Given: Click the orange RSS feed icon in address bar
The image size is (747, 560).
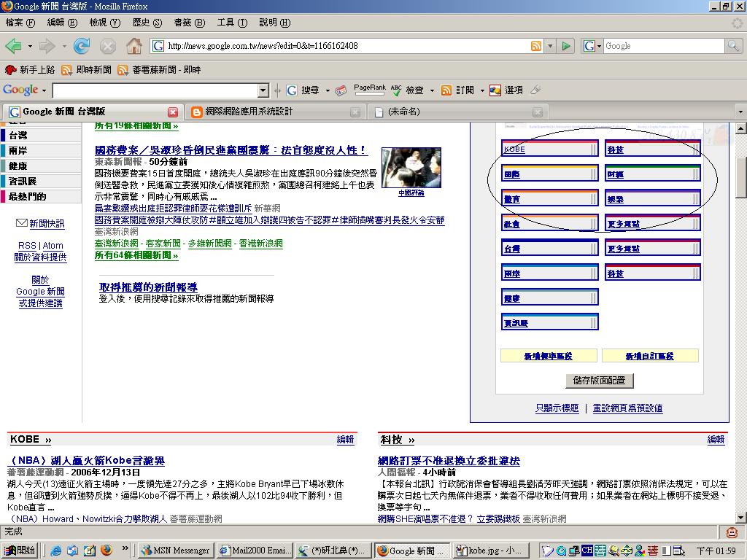Looking at the screenshot, I should coord(536,46).
